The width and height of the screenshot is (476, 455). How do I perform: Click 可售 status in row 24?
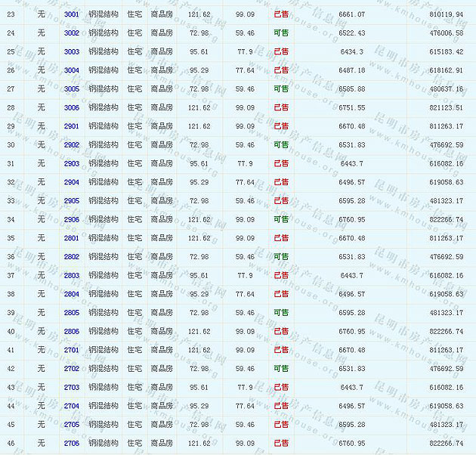coord(280,33)
